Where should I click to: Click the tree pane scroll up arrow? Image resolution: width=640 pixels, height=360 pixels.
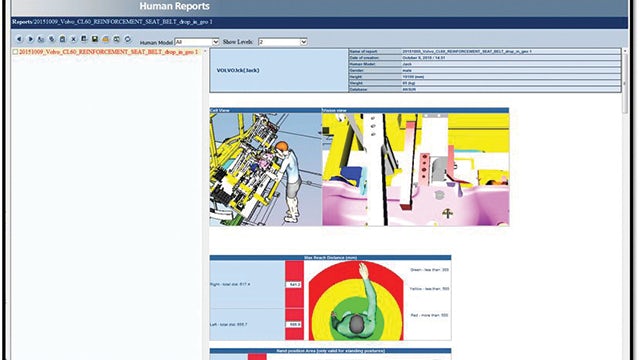[205, 51]
